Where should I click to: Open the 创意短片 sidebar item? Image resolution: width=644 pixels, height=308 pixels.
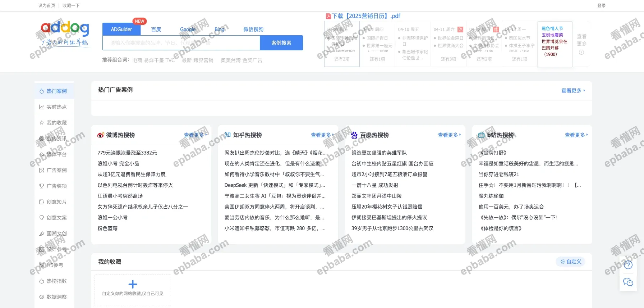[54, 202]
